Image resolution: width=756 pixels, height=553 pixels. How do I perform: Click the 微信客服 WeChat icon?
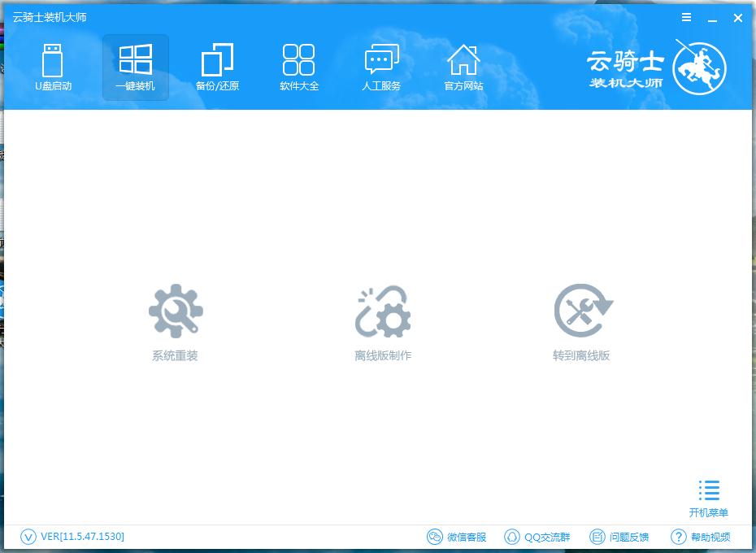point(434,537)
